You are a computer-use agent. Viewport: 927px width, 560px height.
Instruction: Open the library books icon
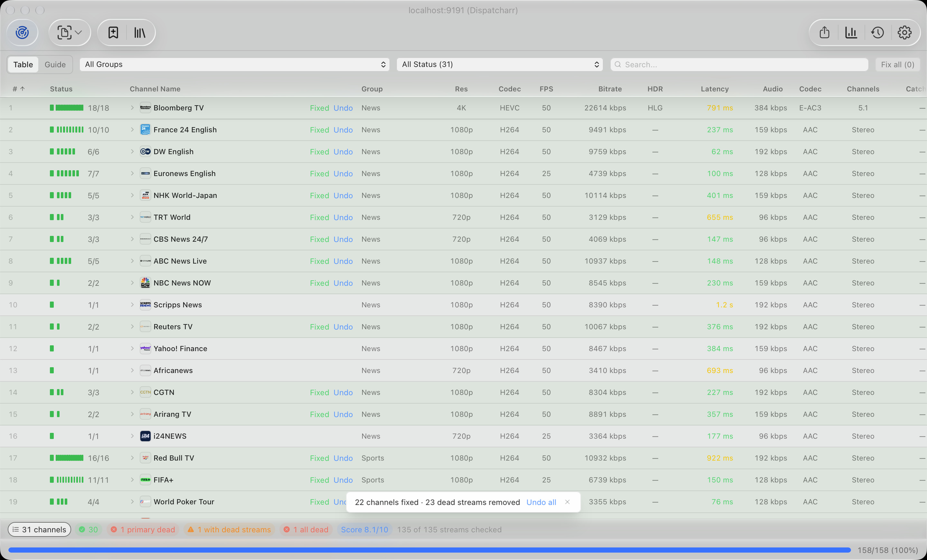140,33
